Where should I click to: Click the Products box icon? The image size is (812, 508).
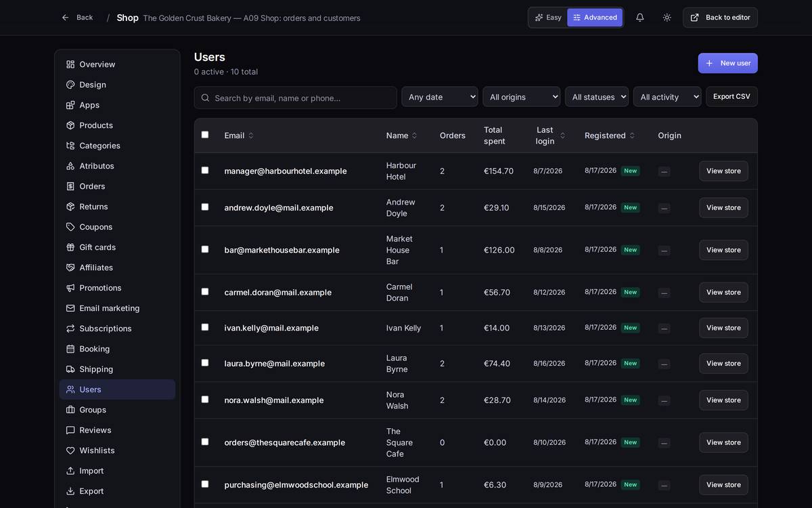point(70,125)
